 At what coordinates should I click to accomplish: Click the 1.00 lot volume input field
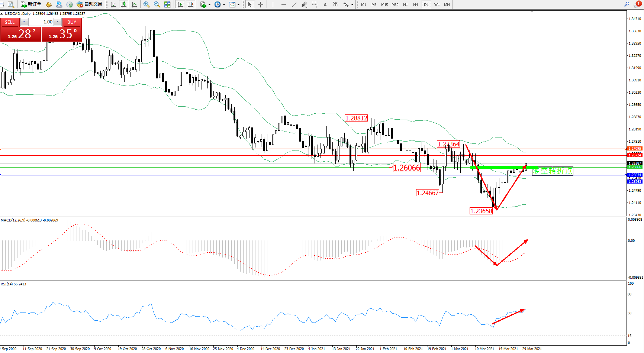(x=41, y=22)
